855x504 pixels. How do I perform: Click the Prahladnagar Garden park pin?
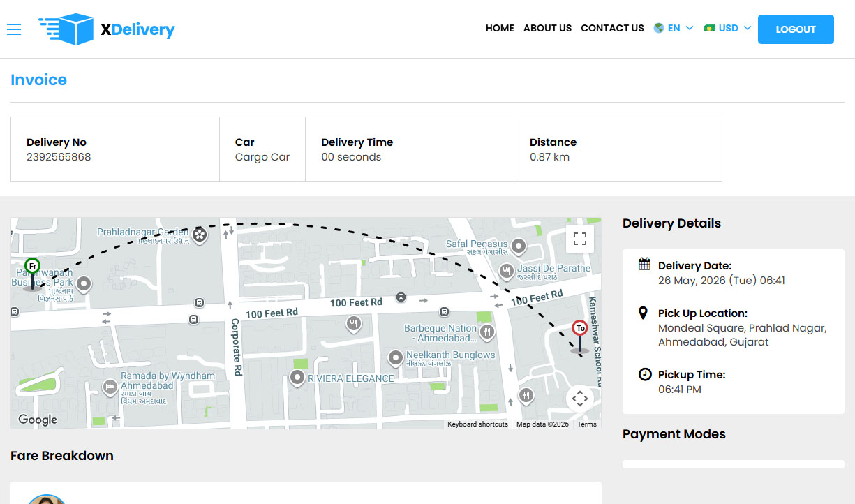(200, 235)
